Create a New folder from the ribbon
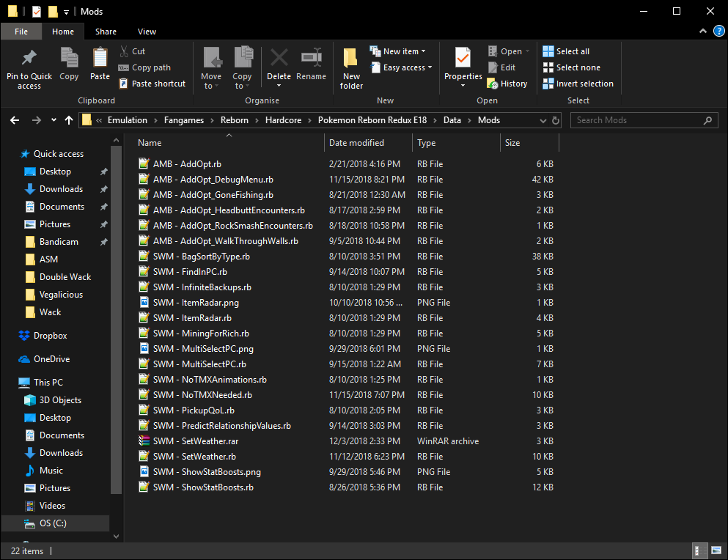728x560 pixels. click(351, 68)
